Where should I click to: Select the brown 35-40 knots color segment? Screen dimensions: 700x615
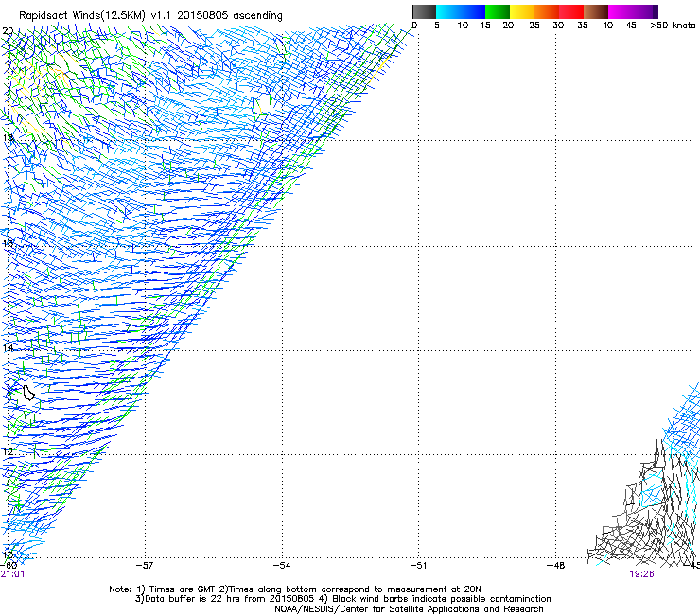(x=596, y=11)
